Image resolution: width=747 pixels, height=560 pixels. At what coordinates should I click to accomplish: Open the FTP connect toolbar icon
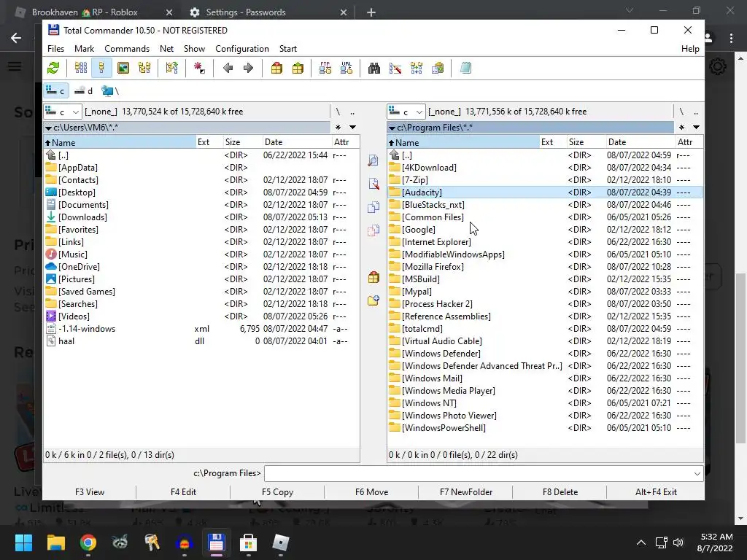click(x=325, y=68)
